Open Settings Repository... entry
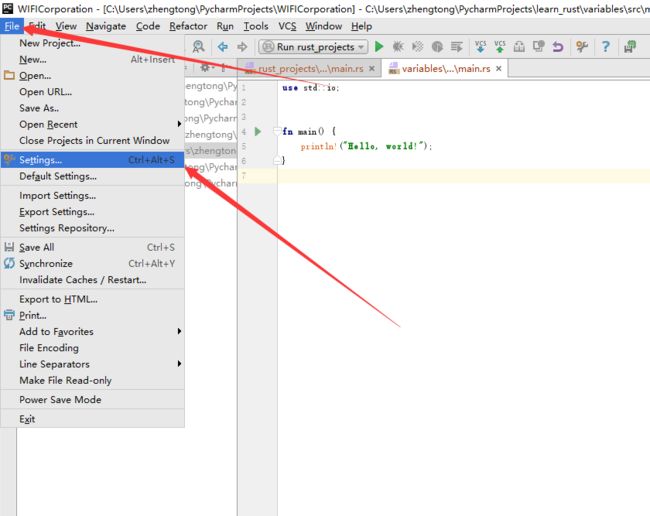 tap(92, 228)
